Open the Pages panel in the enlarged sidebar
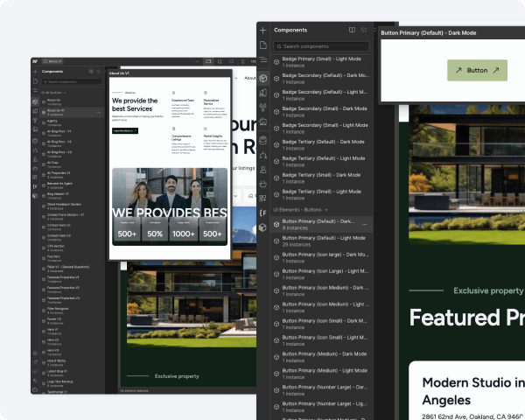The height and width of the screenshot is (420, 525). click(x=263, y=45)
